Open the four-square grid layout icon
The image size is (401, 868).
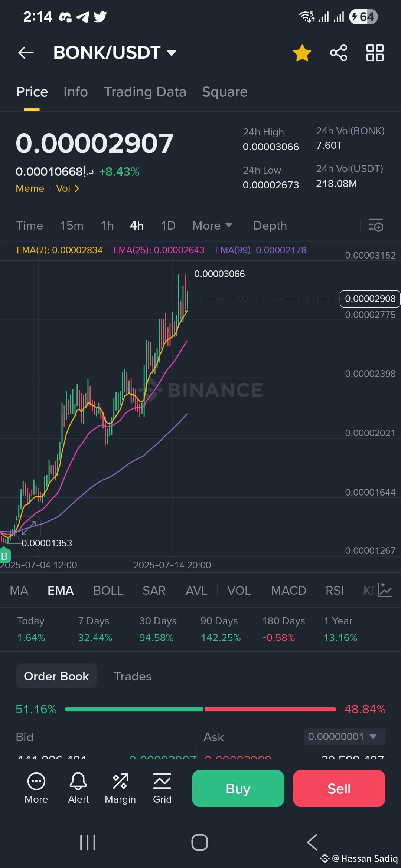(375, 53)
